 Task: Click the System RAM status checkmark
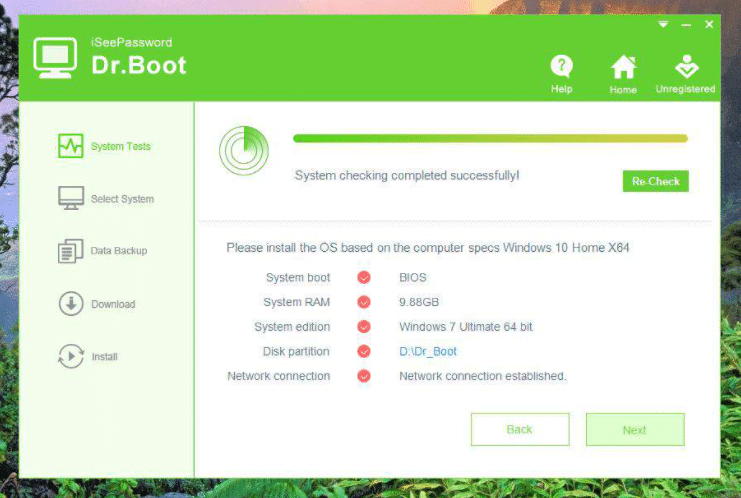pos(364,302)
